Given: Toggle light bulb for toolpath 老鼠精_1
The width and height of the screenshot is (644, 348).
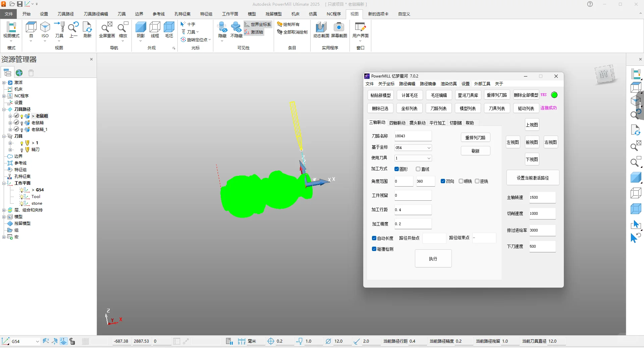Looking at the screenshot, I should (x=22, y=130).
